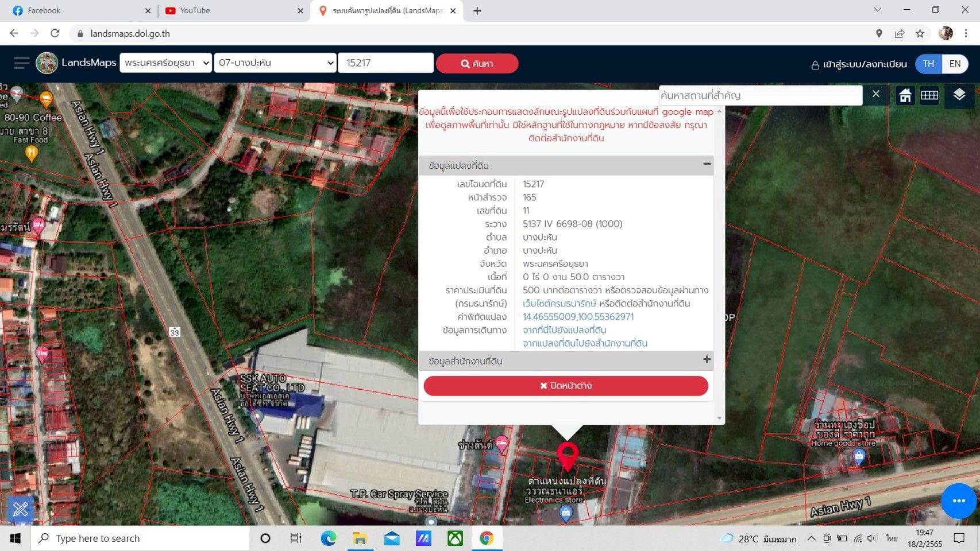The image size is (980, 551).
Task: Click the Cortana circle in the taskbar
Action: click(265, 538)
